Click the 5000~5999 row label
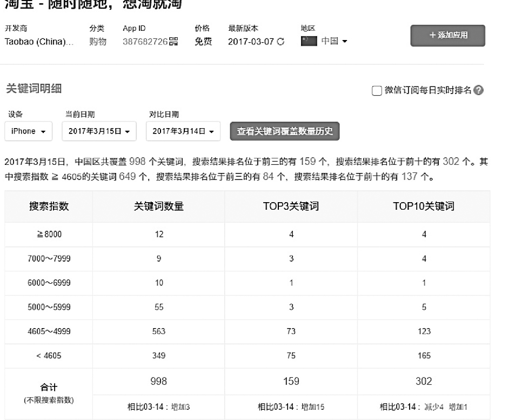 click(x=49, y=307)
